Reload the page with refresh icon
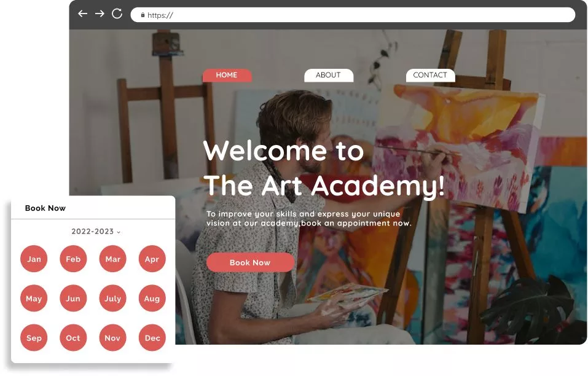 click(117, 14)
